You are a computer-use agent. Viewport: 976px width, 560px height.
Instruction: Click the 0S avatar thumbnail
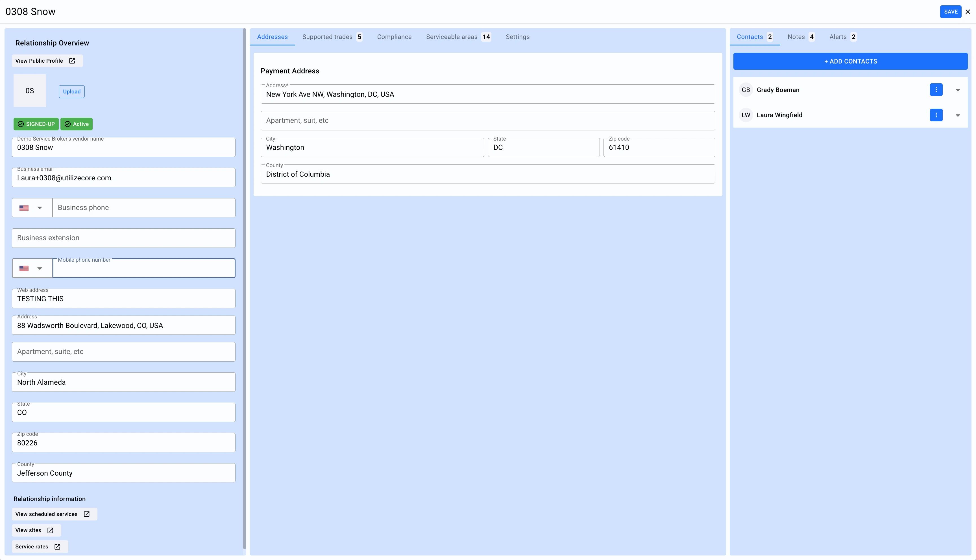pyautogui.click(x=30, y=91)
